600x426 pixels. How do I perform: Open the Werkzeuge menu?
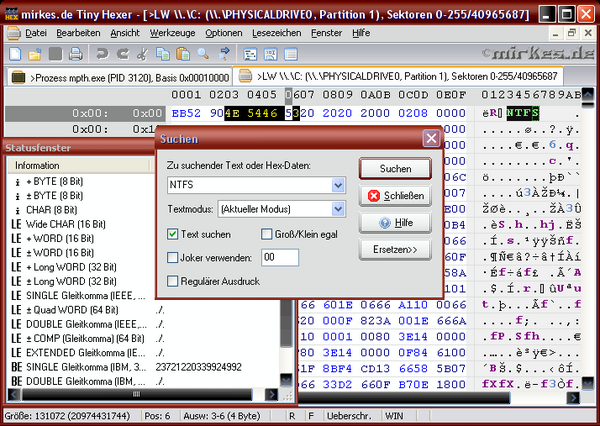click(172, 33)
